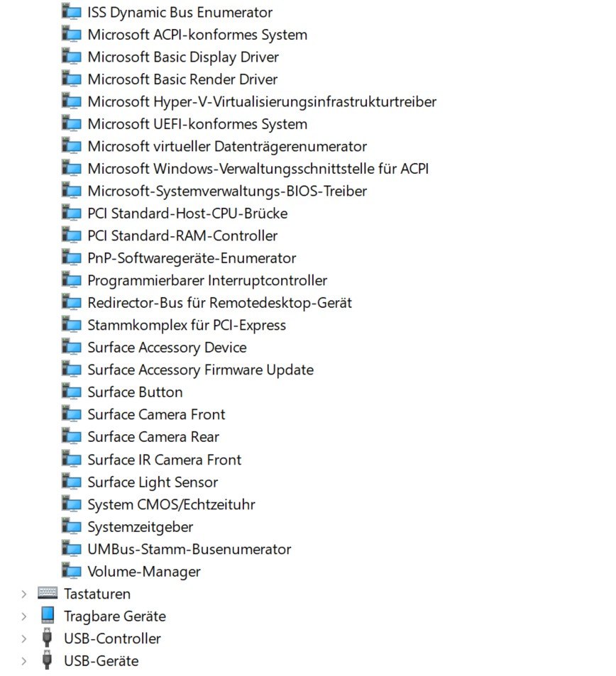Viewport: 616px width, 676px height.
Task: Click icon next to Microsoft Basic Display Driver
Action: pyautogui.click(x=71, y=57)
